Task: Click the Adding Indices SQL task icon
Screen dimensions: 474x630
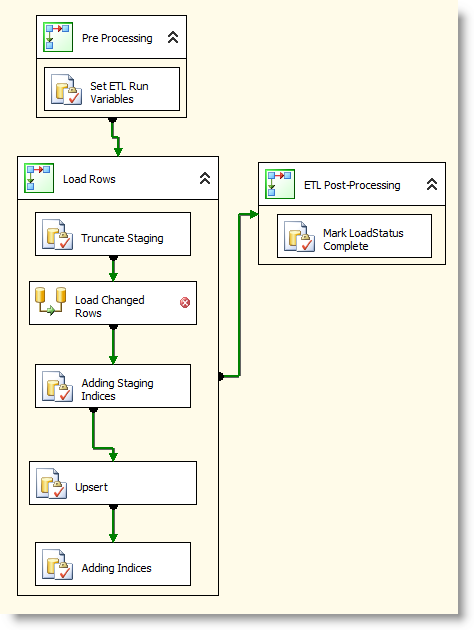Action: tap(57, 565)
